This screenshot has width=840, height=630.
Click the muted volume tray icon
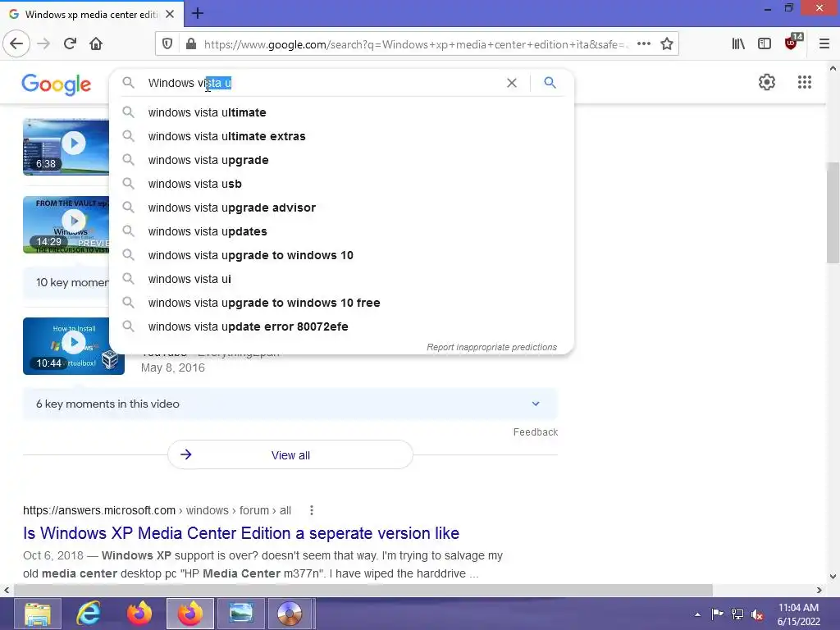coord(757,614)
